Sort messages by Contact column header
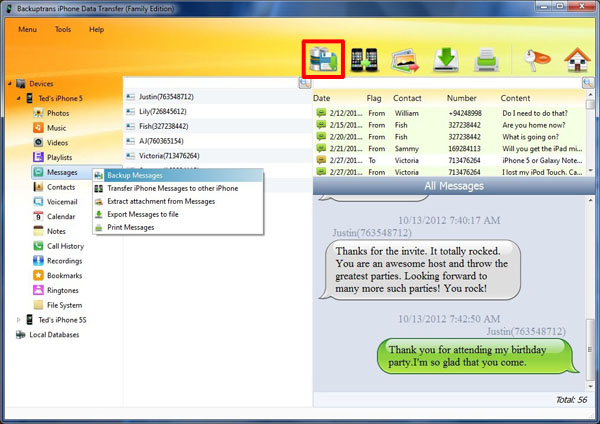This screenshot has width=600, height=424. [407, 98]
